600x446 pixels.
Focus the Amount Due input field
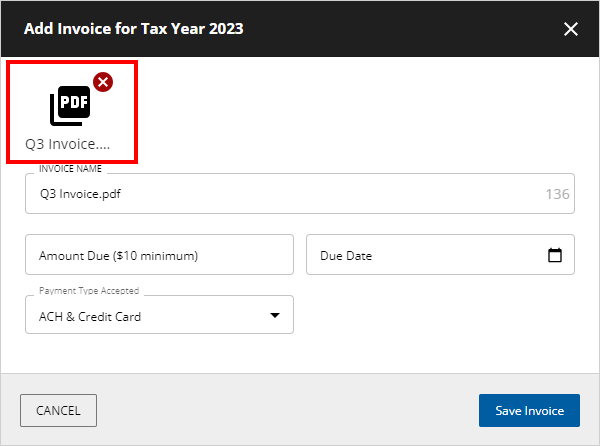tap(159, 255)
